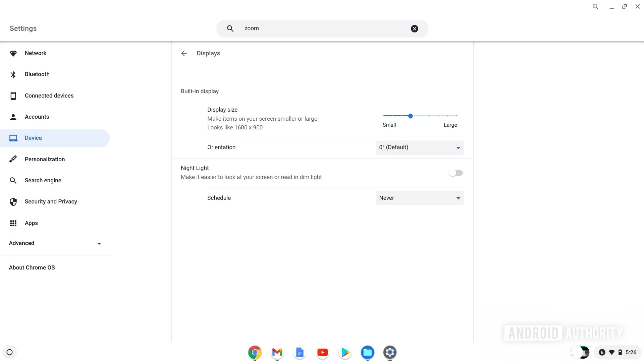Open the Night Light Schedule dropdown
The image size is (644, 362).
tap(420, 198)
